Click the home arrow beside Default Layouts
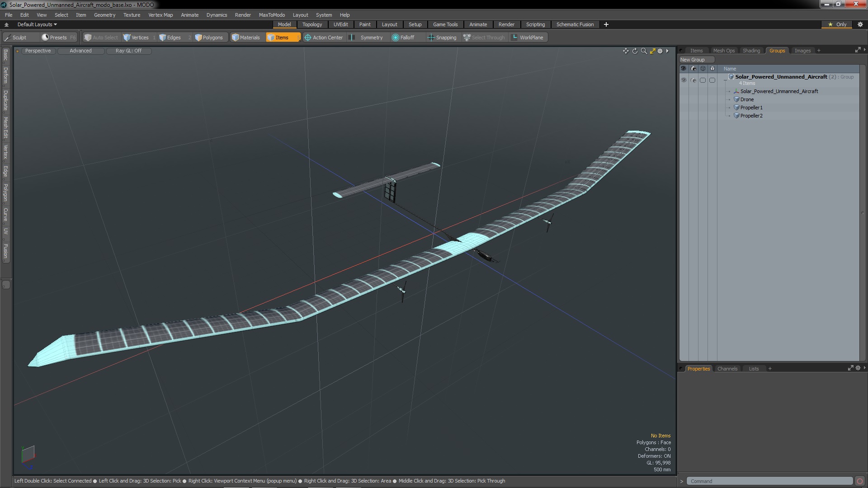This screenshot has height=488, width=868. (6, 24)
